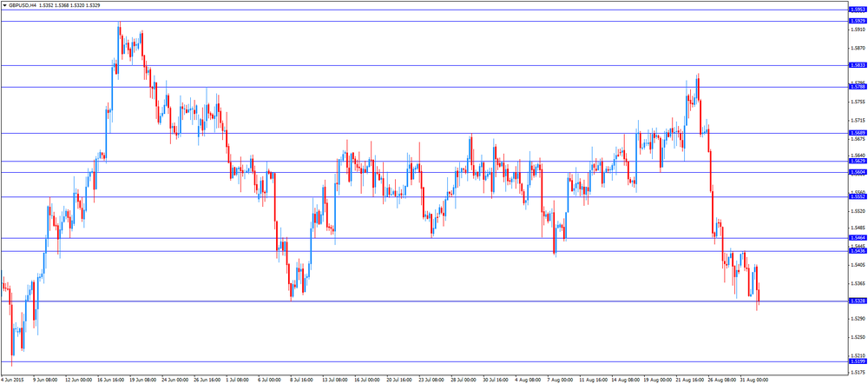This screenshot has width=868, height=384.
Task: Click the 1.5715 price scale value
Action: pyautogui.click(x=858, y=120)
